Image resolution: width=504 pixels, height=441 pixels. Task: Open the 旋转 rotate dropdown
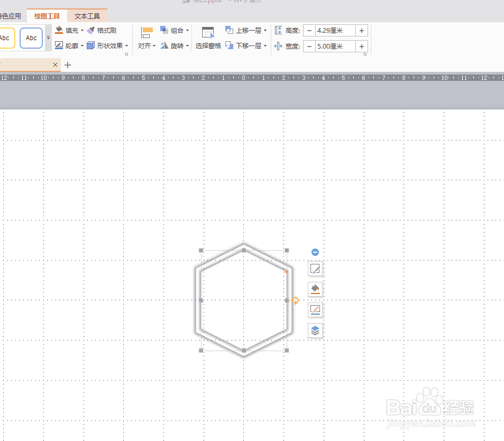point(175,45)
